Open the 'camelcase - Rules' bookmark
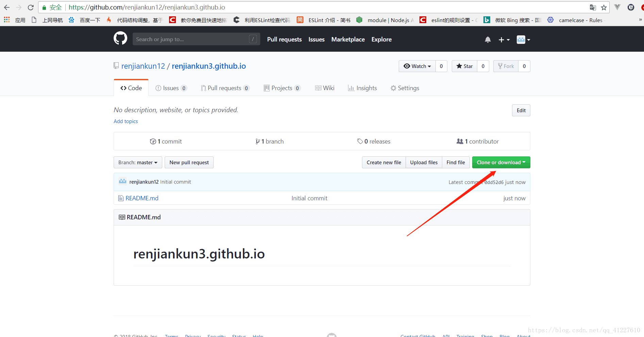 (x=577, y=20)
